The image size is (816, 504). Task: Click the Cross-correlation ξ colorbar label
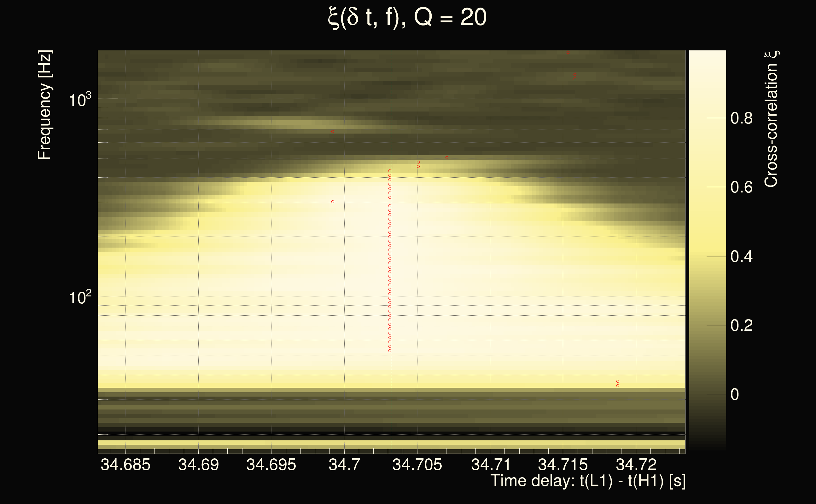click(x=771, y=119)
